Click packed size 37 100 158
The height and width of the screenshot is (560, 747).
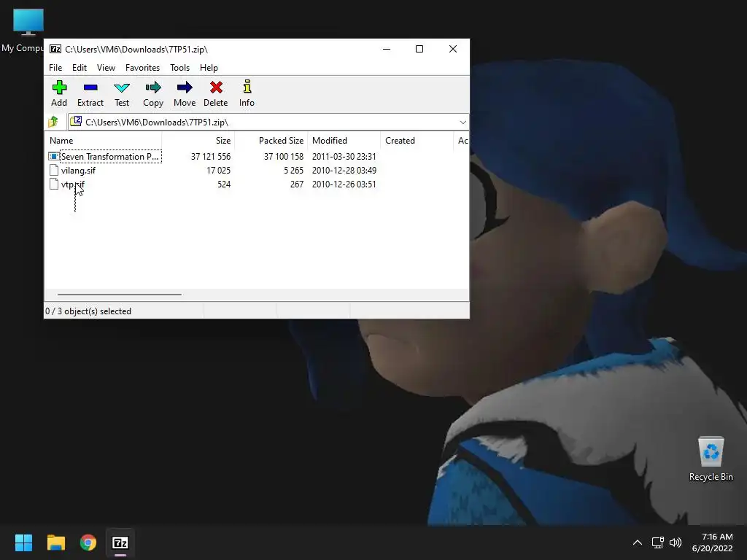pyautogui.click(x=284, y=156)
